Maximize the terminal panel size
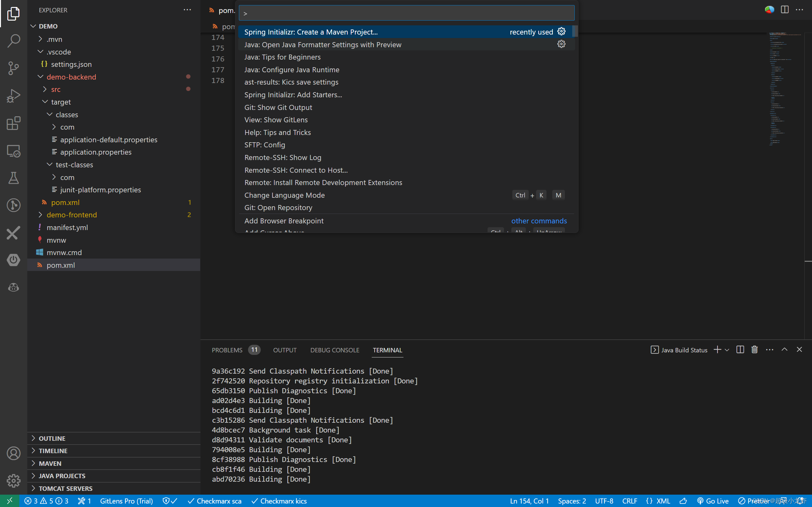 pos(784,350)
